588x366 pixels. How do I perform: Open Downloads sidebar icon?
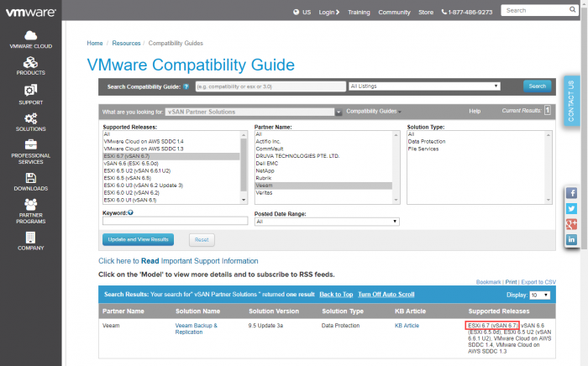coord(31,178)
